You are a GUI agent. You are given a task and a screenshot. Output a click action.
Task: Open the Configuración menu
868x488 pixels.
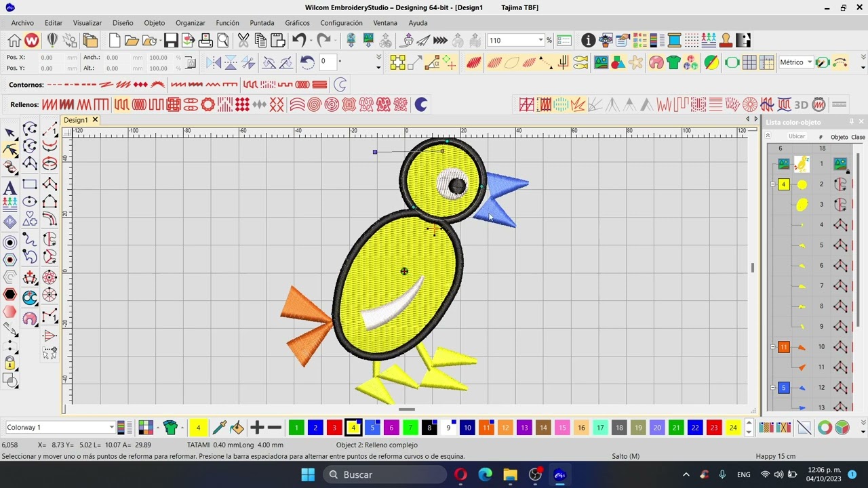(x=341, y=22)
